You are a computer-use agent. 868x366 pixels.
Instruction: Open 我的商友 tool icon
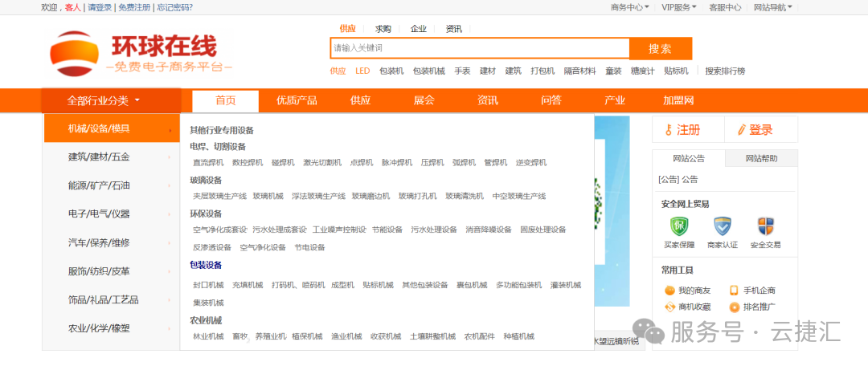669,291
